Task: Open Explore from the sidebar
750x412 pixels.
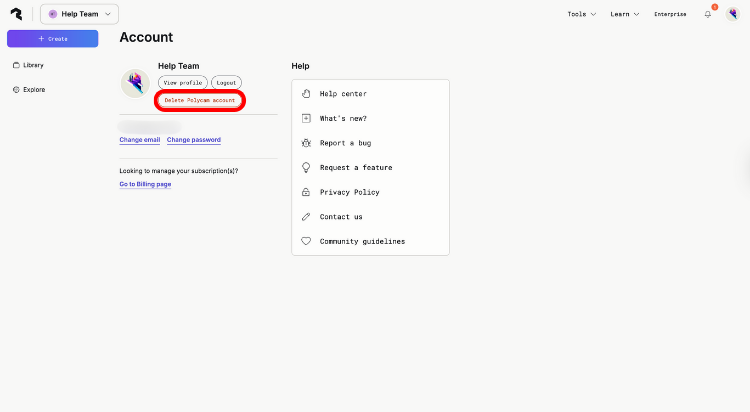Action: (x=34, y=90)
